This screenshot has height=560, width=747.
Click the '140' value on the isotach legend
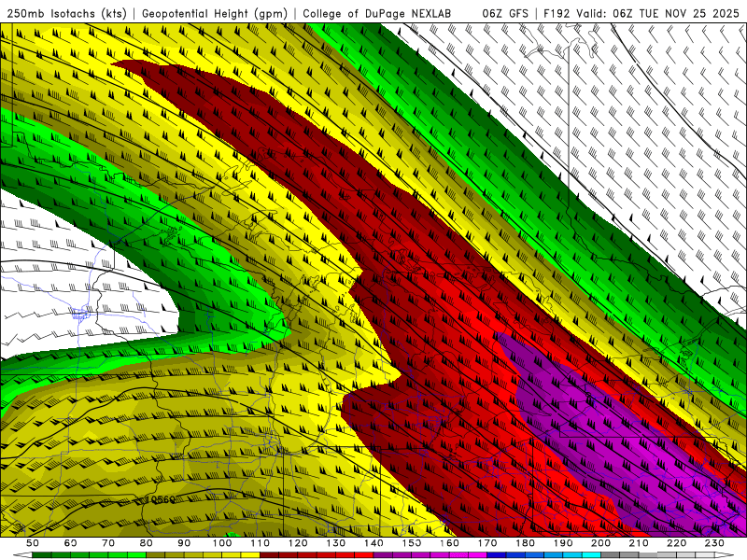point(373,543)
